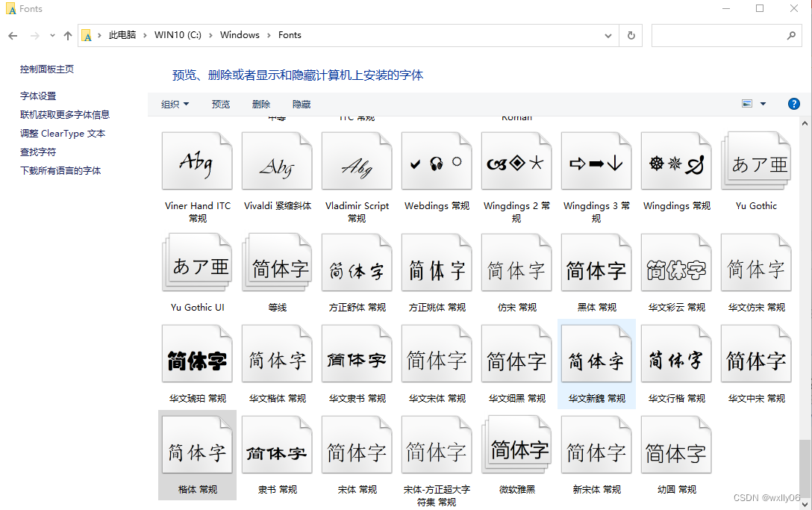
Task: Click 此电脑 in the address bar
Action: pos(122,35)
